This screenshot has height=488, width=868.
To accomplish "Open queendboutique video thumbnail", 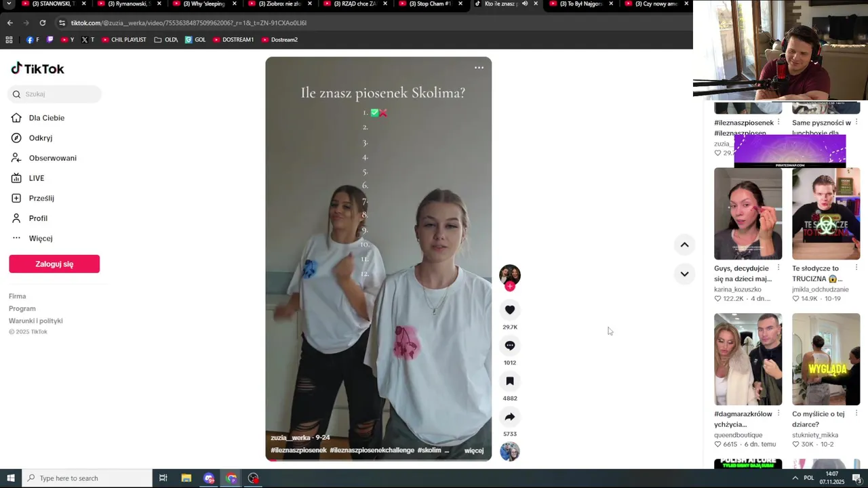I will coord(748,359).
